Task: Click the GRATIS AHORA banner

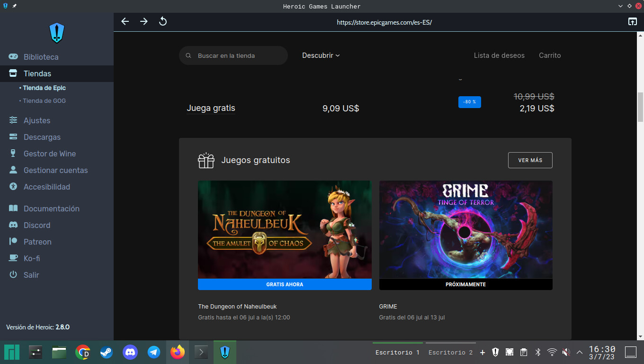Action: tap(285, 284)
